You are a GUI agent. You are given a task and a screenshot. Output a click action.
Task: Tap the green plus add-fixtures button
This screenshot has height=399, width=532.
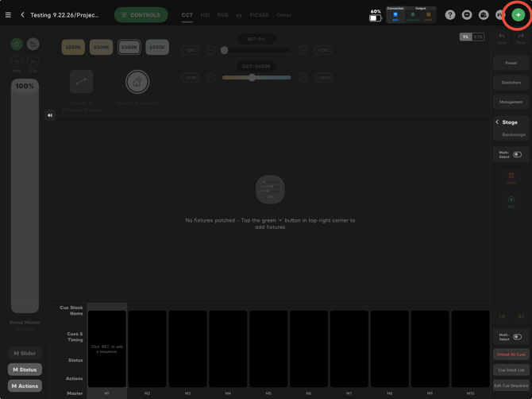point(518,15)
